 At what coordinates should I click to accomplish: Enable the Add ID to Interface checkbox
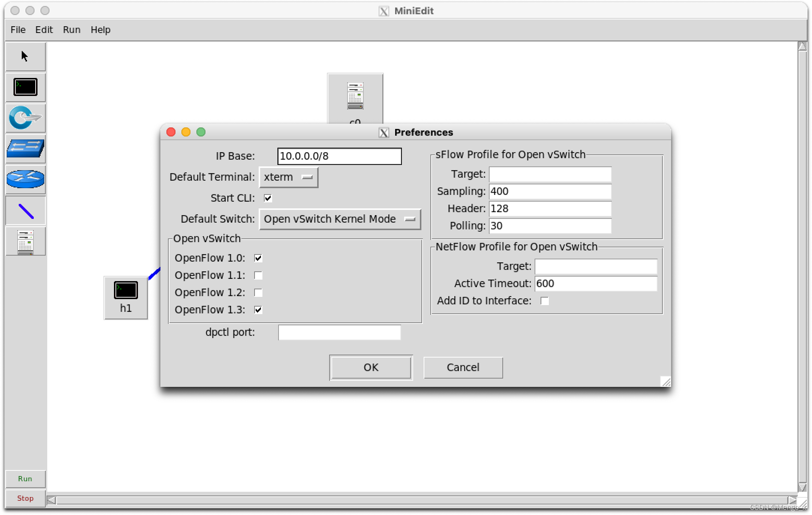point(545,301)
